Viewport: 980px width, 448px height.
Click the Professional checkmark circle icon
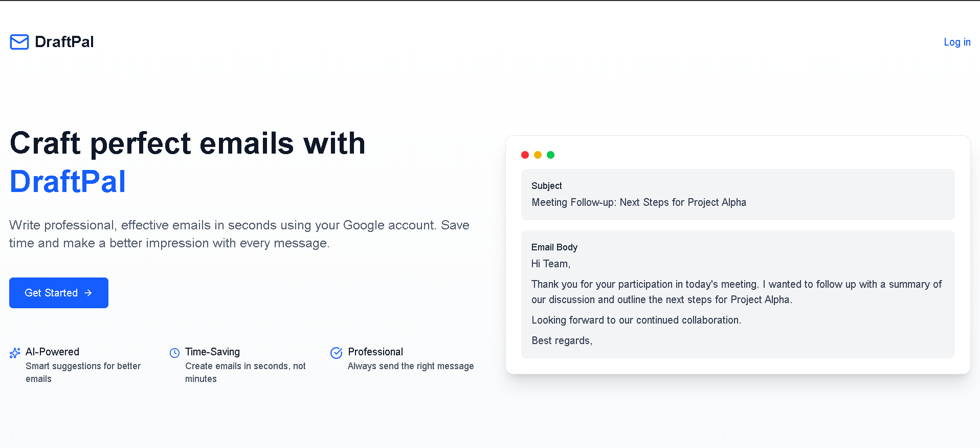[336, 353]
